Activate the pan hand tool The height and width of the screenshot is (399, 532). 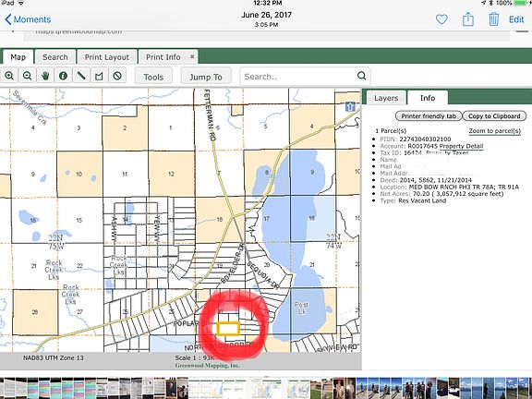pyautogui.click(x=45, y=76)
